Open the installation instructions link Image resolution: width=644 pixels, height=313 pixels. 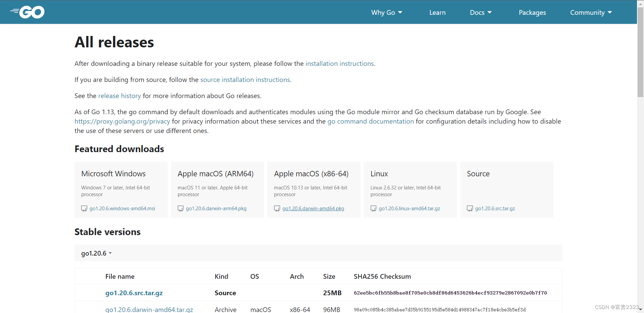[x=339, y=63]
